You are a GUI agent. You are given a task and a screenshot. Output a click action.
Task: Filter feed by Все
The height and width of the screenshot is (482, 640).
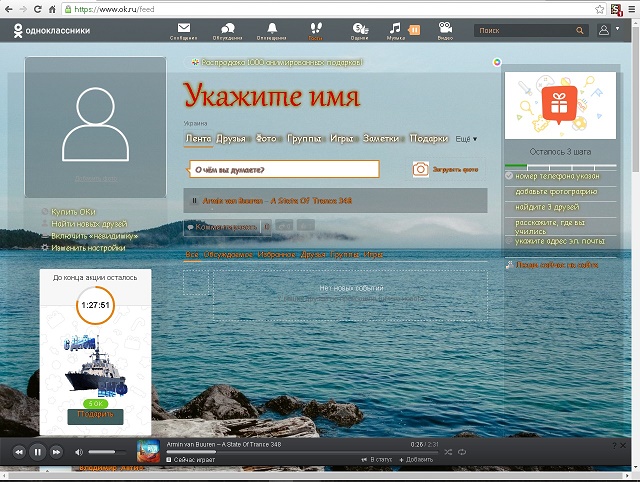click(x=192, y=255)
